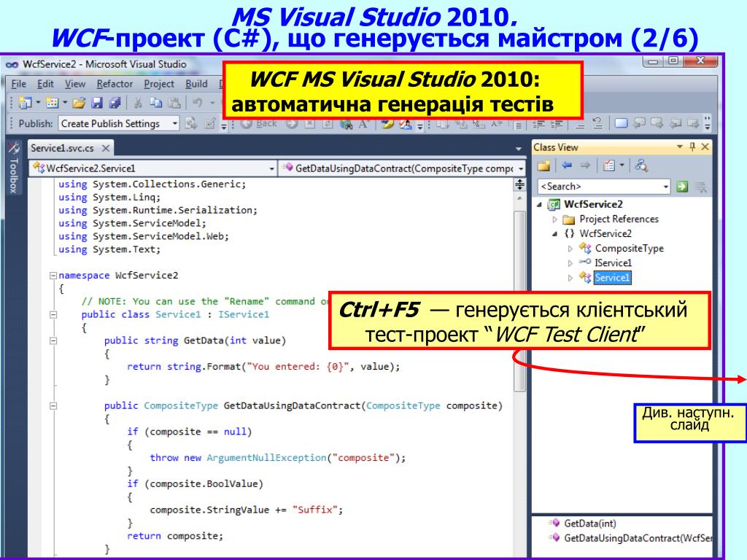747x560 pixels.
Task: Click the Class View Forward arrow
Action: (x=585, y=166)
